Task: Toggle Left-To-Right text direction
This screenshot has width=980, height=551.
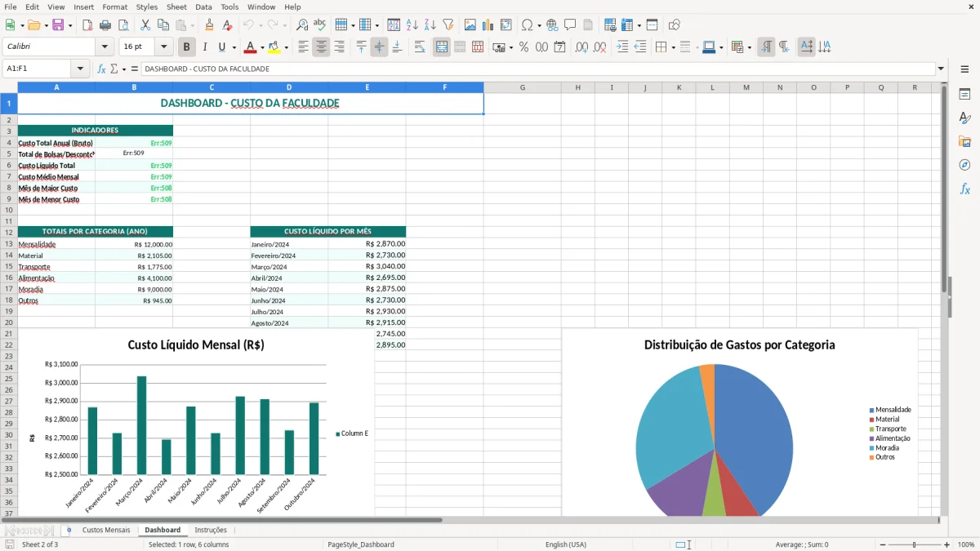Action: pyautogui.click(x=766, y=47)
